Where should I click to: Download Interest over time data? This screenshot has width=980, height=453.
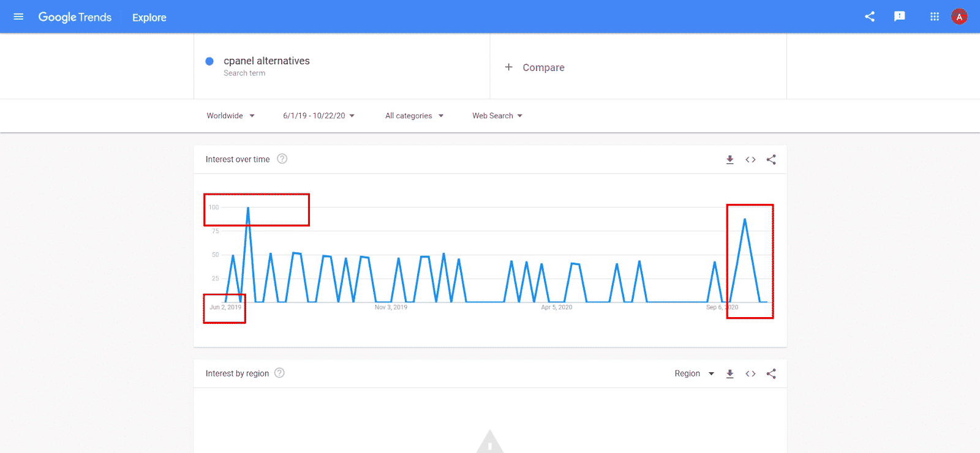[x=729, y=160]
